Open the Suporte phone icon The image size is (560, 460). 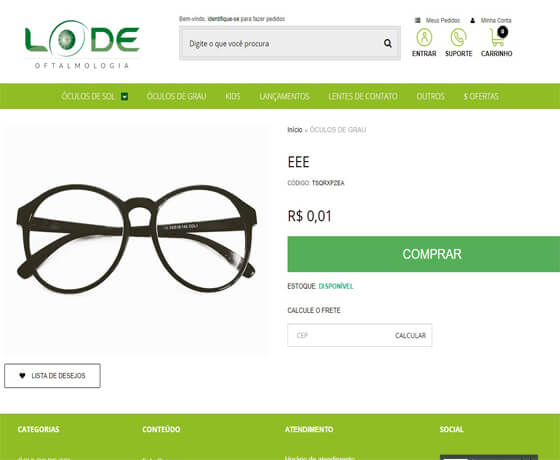click(x=458, y=37)
